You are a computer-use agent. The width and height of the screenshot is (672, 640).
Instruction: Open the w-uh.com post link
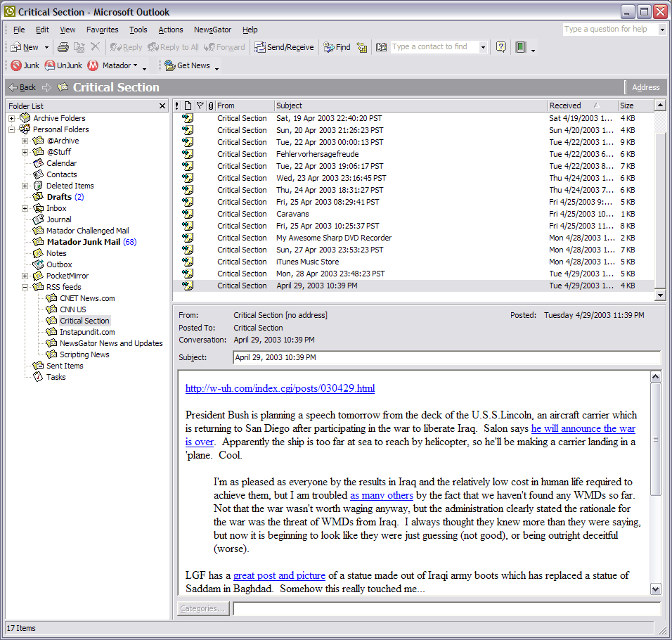click(280, 388)
